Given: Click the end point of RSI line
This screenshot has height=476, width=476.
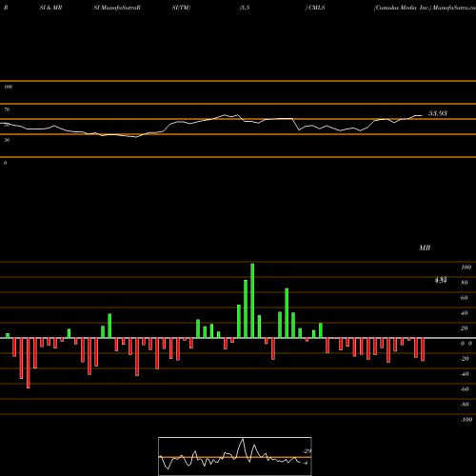Looking at the screenshot, I should [422, 115].
